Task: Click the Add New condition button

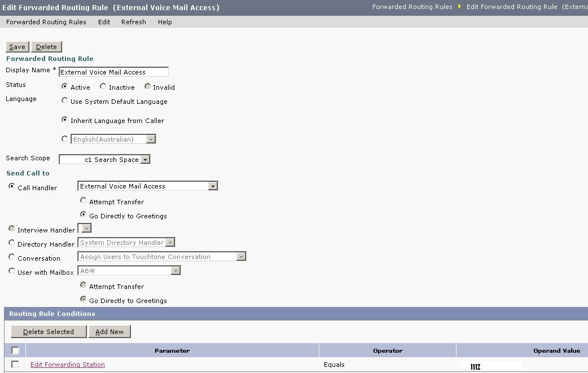Action: click(109, 332)
